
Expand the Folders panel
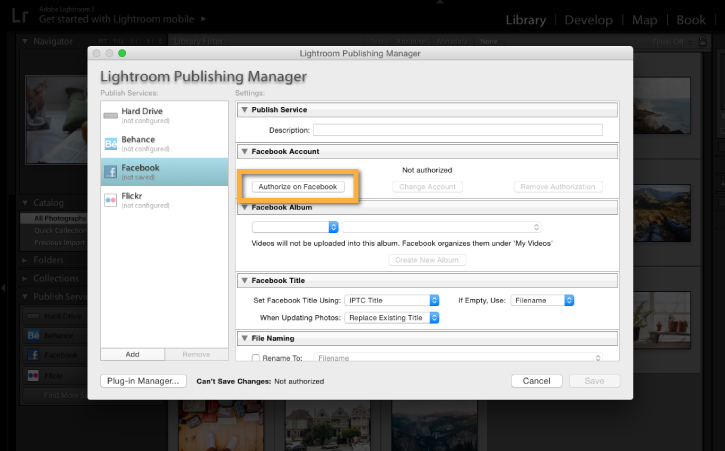25,260
